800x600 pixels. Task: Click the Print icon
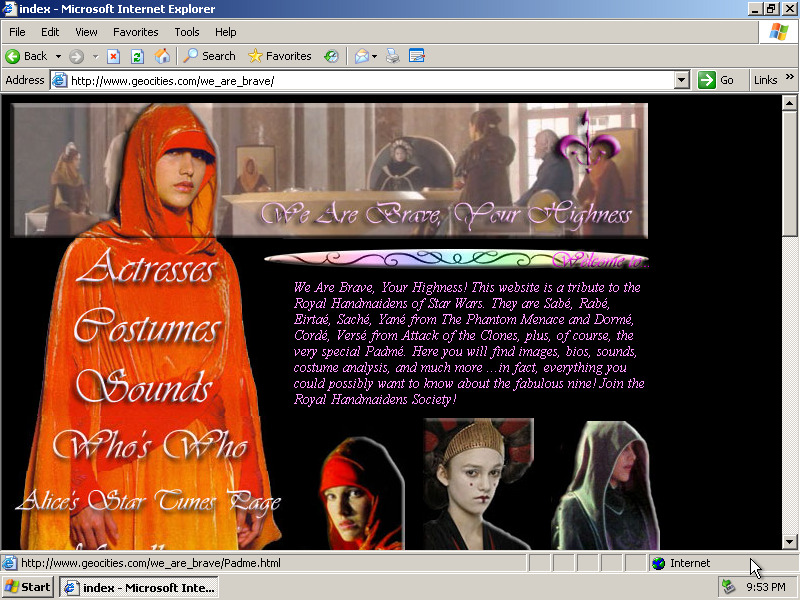393,56
